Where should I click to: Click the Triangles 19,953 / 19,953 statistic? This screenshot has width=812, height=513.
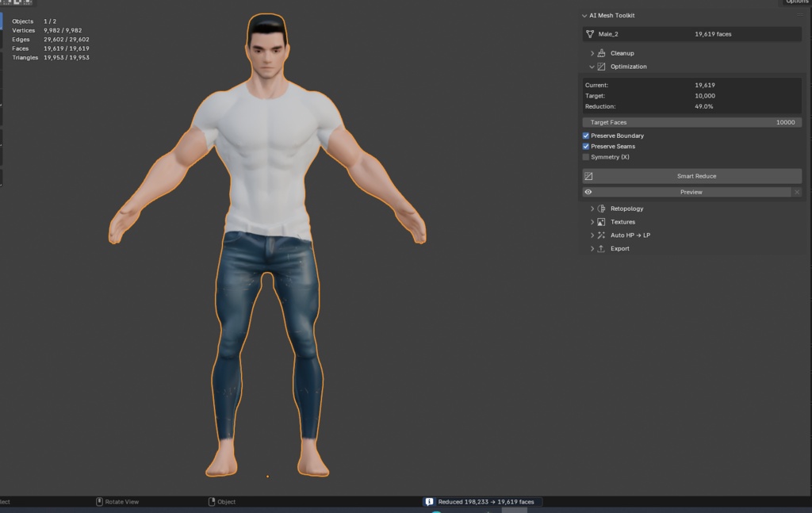pyautogui.click(x=51, y=57)
